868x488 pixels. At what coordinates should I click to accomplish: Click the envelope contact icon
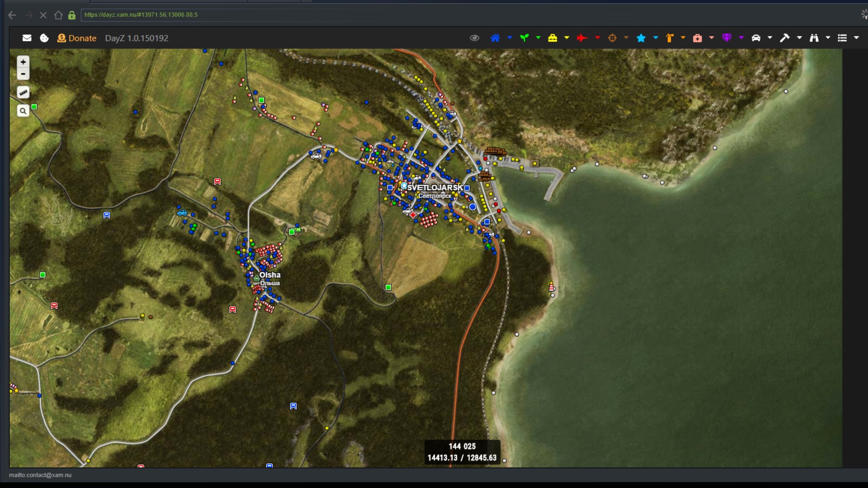[x=27, y=38]
